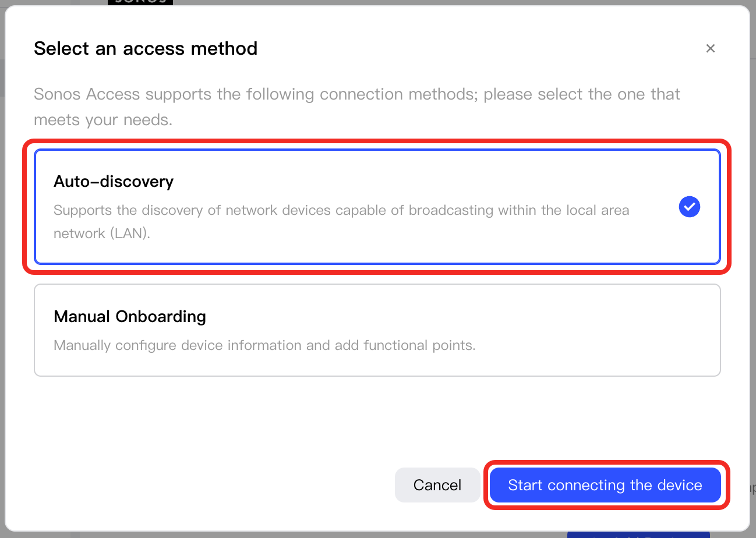The width and height of the screenshot is (756, 538).
Task: Click the LAN broadcasting description text
Action: (341, 222)
